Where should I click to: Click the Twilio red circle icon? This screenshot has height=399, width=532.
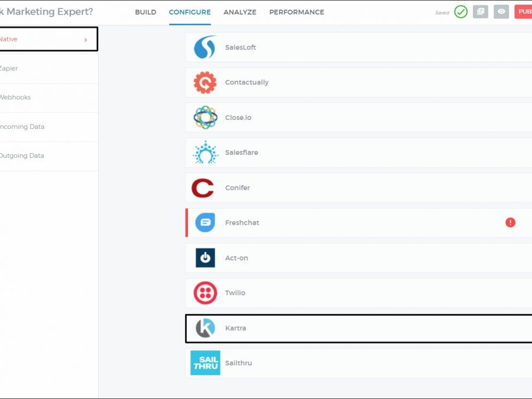(x=205, y=293)
